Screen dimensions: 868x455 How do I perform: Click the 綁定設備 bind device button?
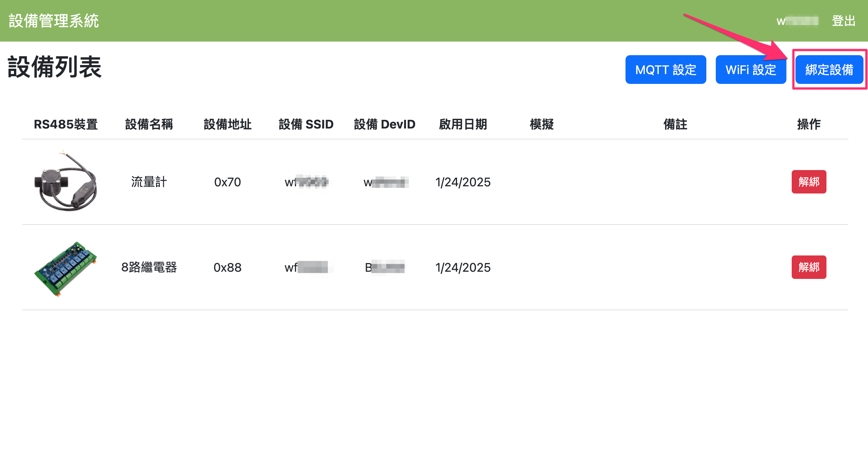[829, 70]
